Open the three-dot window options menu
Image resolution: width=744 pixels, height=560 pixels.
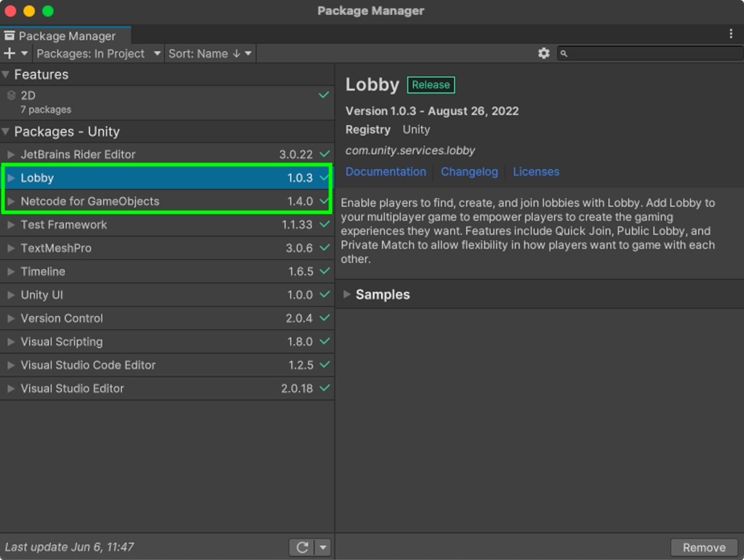[x=731, y=34]
